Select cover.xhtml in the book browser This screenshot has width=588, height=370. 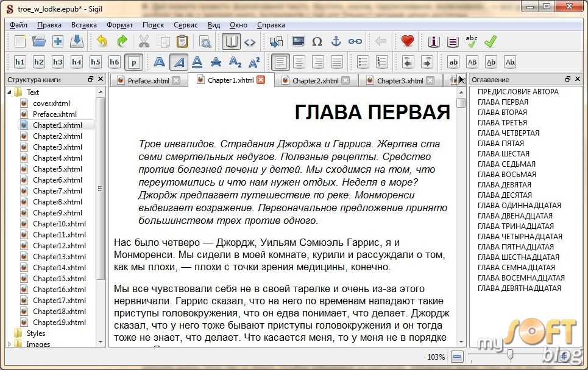[51, 103]
